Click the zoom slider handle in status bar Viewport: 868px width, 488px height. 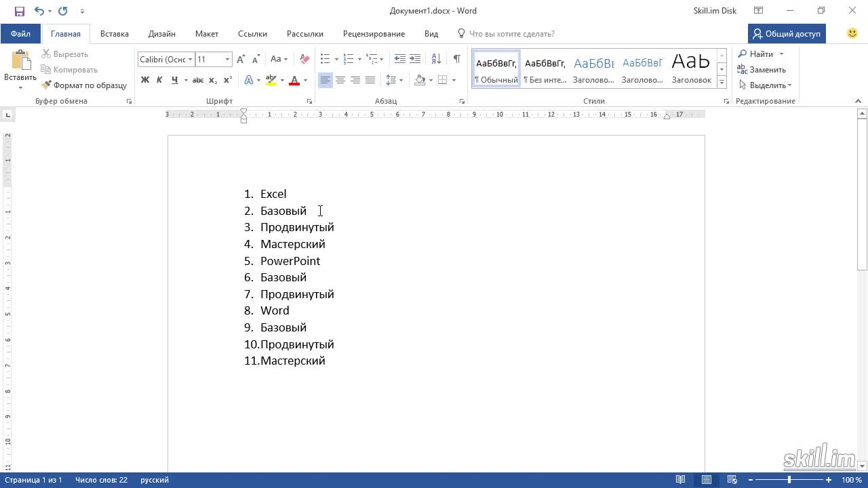click(789, 480)
